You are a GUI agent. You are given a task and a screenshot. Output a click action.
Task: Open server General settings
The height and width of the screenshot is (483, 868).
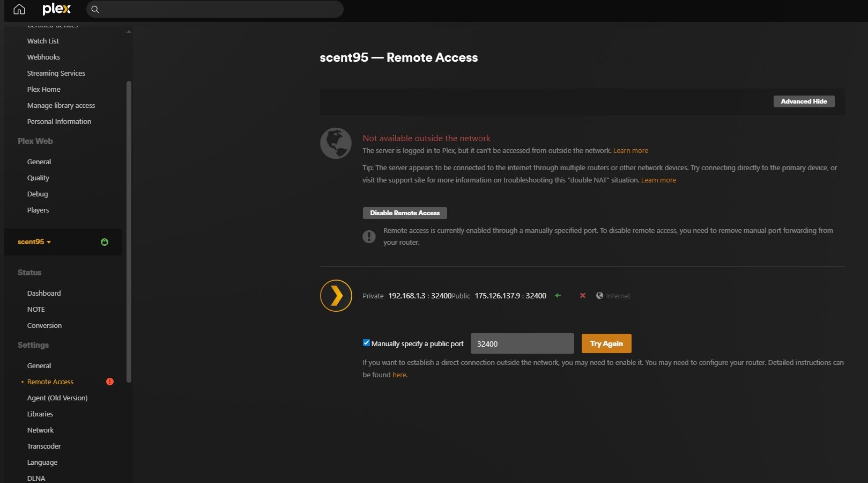tap(39, 365)
